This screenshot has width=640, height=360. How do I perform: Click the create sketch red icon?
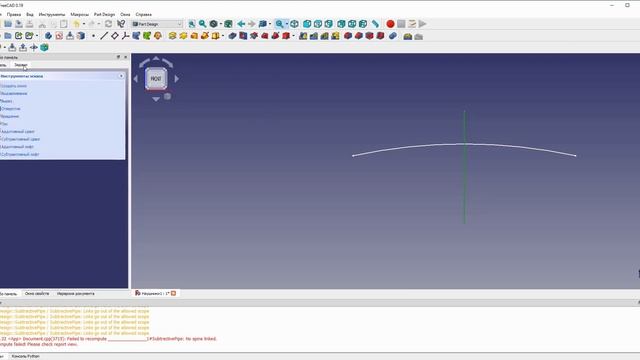pyautogui.click(x=59, y=36)
